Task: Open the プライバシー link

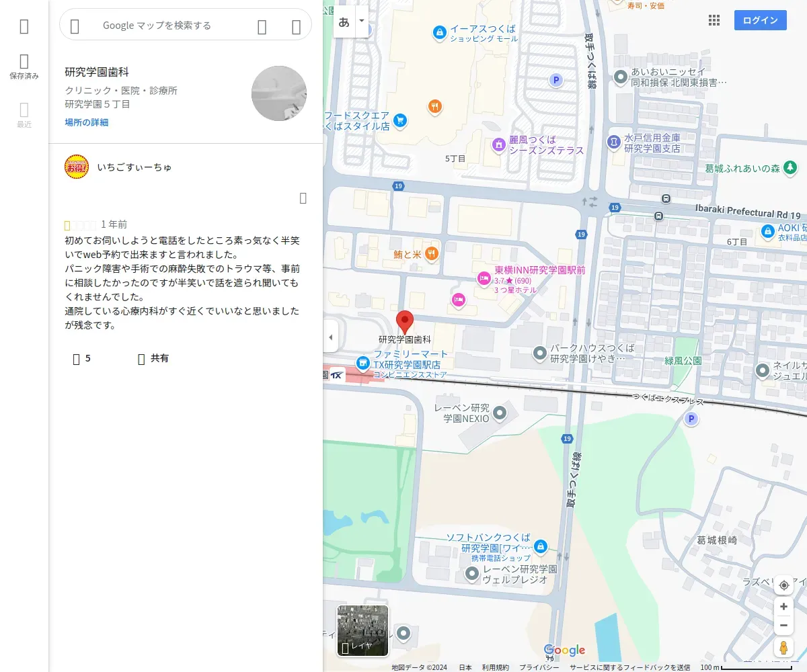Action: point(539,667)
